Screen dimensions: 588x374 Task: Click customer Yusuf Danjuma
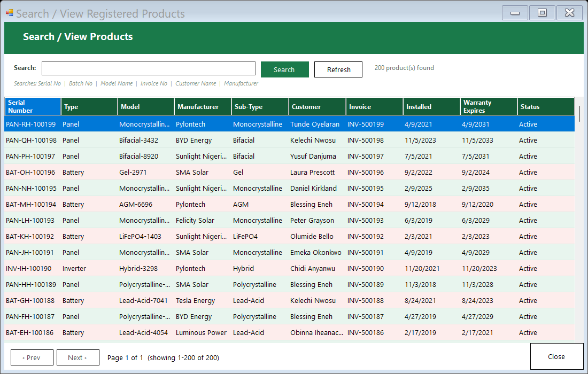pos(313,156)
